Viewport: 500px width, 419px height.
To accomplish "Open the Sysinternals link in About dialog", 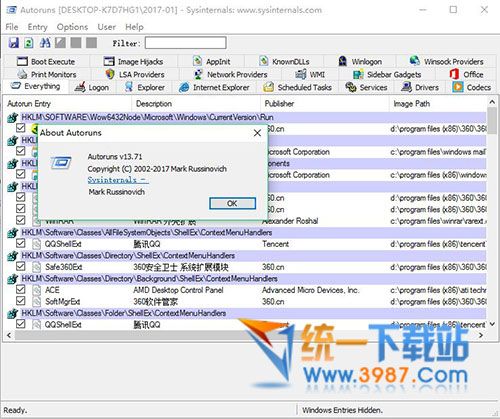I will [x=118, y=180].
